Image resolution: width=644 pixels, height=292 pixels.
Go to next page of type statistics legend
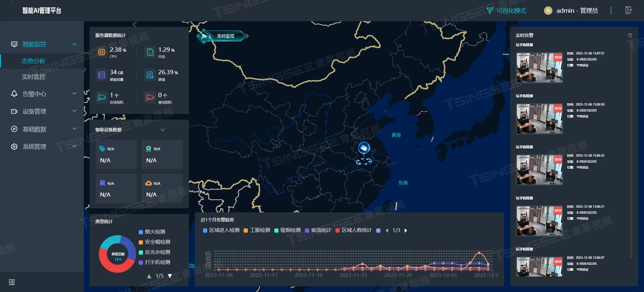pos(170,276)
